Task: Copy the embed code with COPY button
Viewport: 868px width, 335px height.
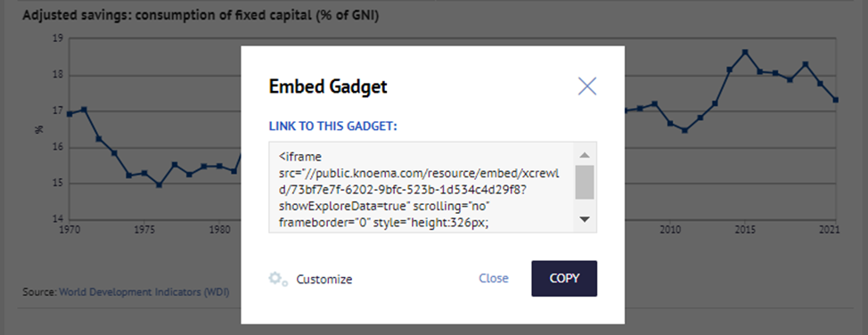Action: [564, 279]
